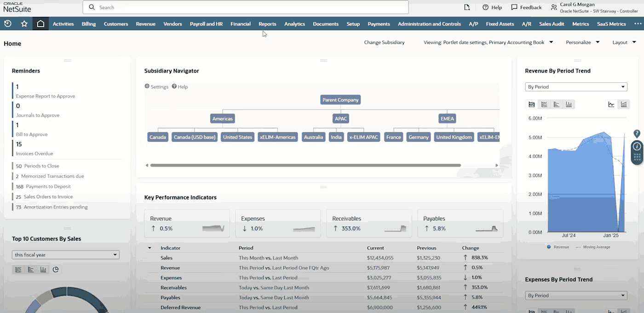
Task: Open the Reports menu
Action: (267, 24)
